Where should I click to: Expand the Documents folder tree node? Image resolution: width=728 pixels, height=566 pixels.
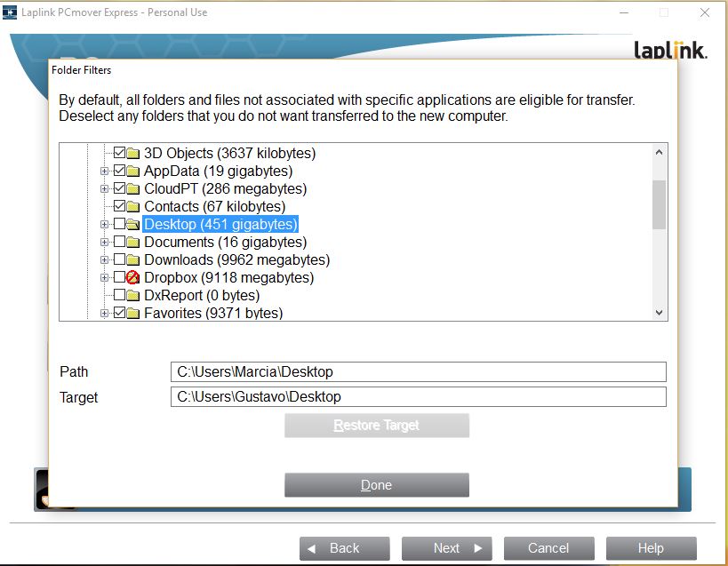[x=105, y=243]
